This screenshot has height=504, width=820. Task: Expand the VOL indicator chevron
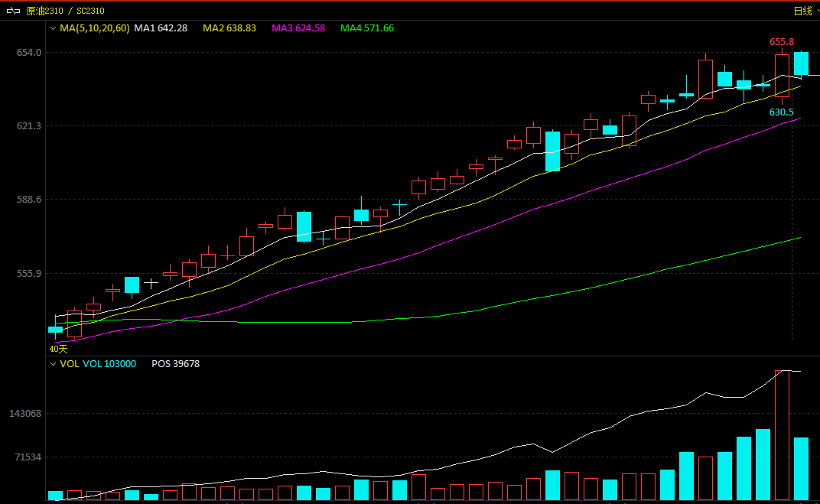coord(53,364)
